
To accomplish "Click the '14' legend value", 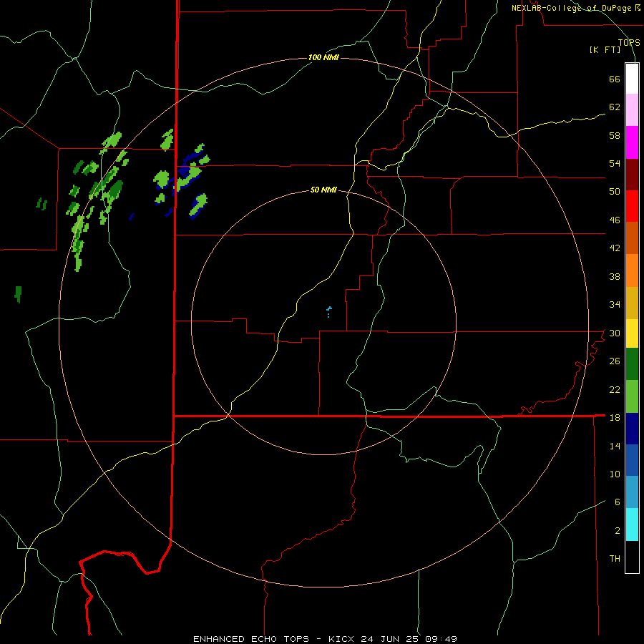I will 615,446.
